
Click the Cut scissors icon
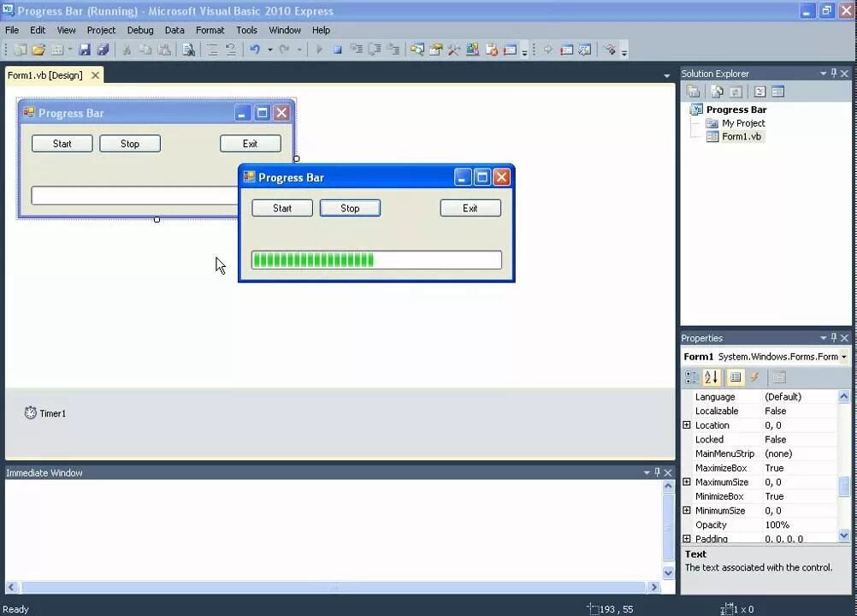click(127, 50)
